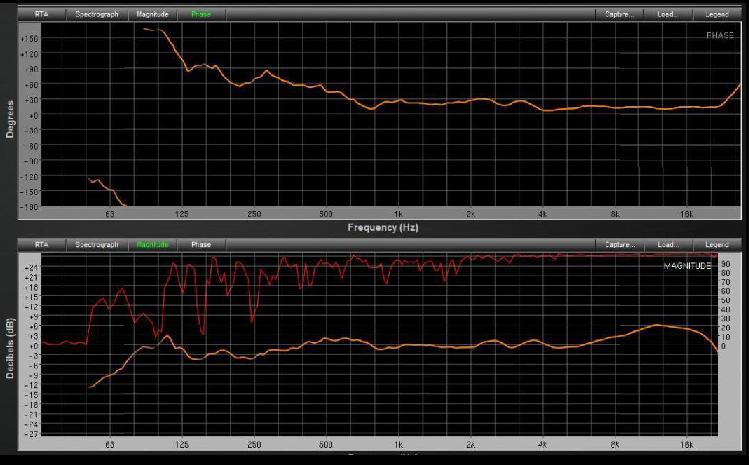
Task: Click the PHASE label in the upper plot corner
Action: coord(719,35)
